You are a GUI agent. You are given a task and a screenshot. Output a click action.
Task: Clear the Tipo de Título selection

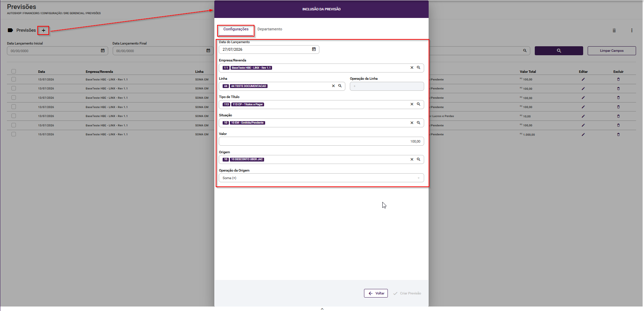pos(412,104)
